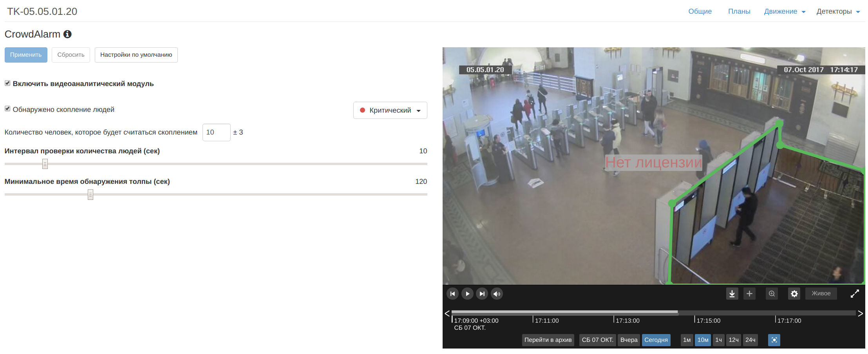Set timeline scale to 10м

tap(703, 340)
